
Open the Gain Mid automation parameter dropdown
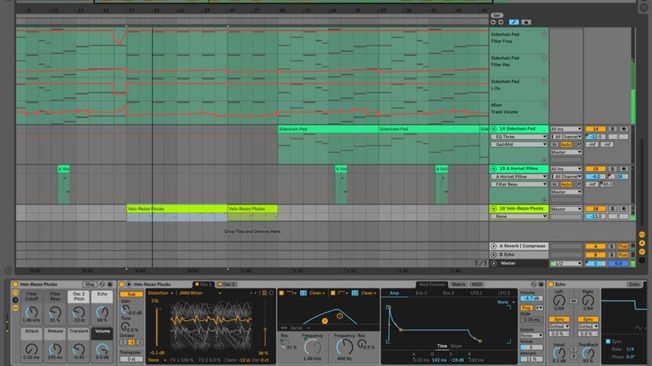pyautogui.click(x=519, y=144)
